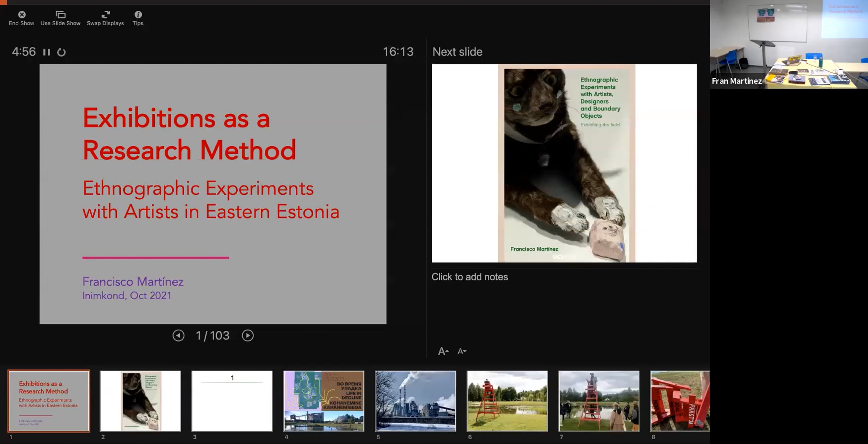This screenshot has height=444, width=868.
Task: Go to previous slide arrow
Action: click(x=178, y=335)
